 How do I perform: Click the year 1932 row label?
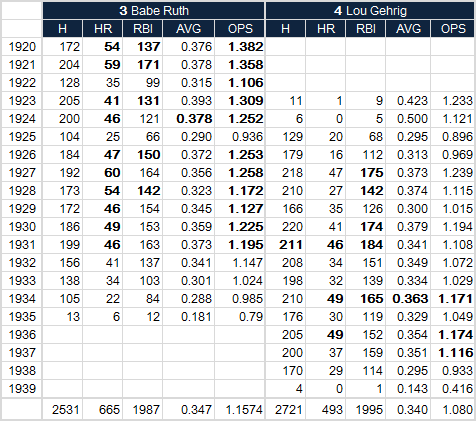point(22,263)
